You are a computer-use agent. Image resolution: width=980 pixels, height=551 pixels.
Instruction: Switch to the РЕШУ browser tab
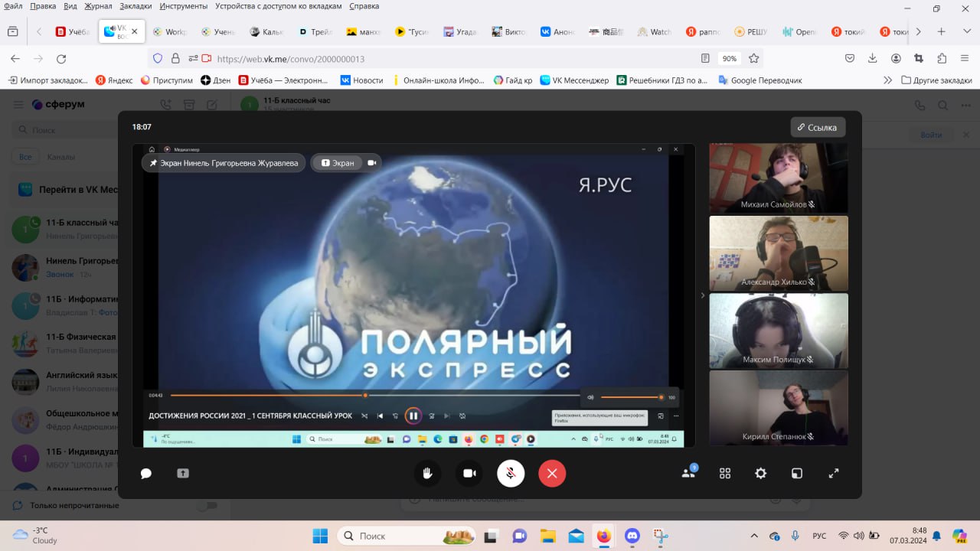(x=750, y=31)
